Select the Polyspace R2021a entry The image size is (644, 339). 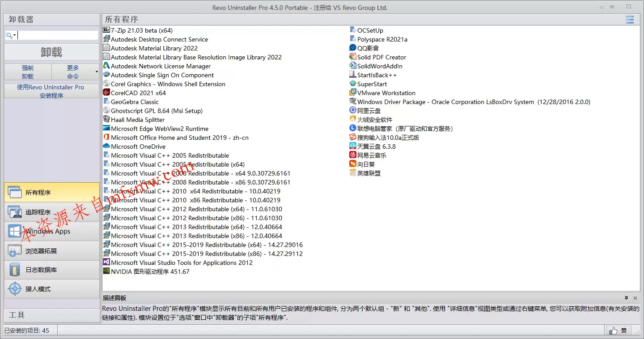[x=382, y=39]
